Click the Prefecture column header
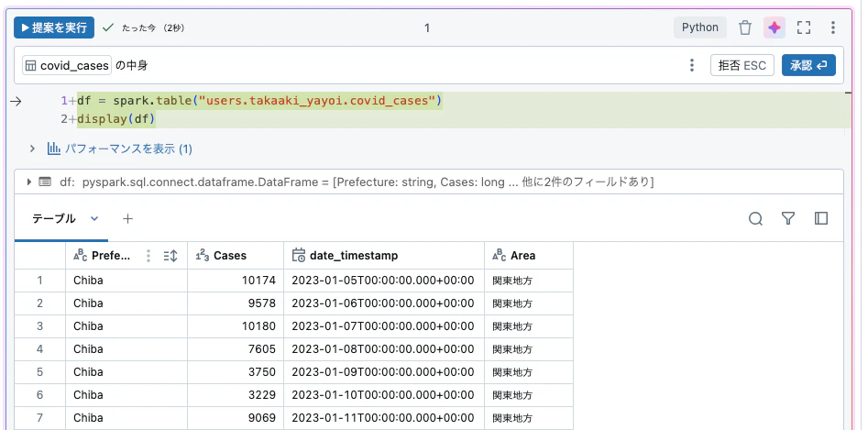 pyautogui.click(x=126, y=256)
